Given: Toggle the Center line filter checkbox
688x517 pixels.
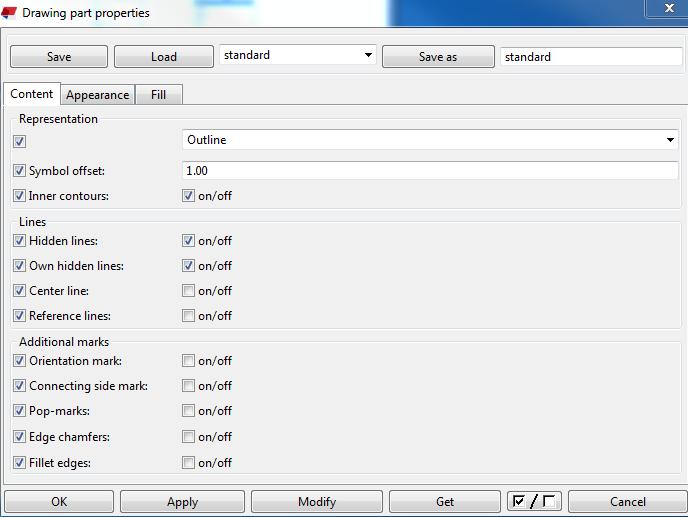Looking at the screenshot, I should 19,291.
